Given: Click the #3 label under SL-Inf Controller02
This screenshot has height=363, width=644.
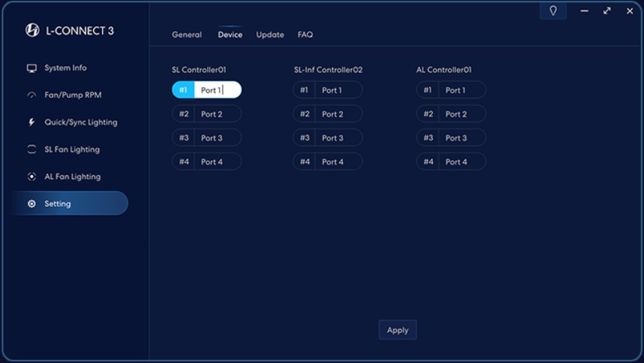Looking at the screenshot, I should click(304, 138).
